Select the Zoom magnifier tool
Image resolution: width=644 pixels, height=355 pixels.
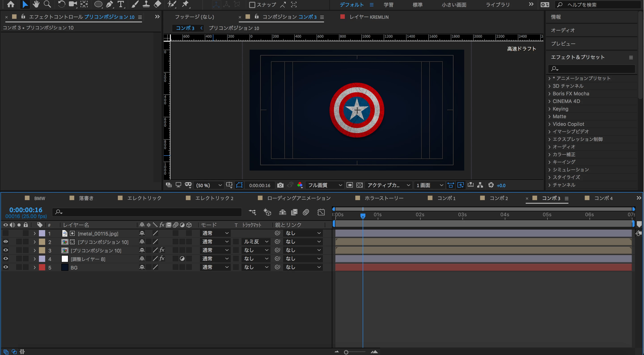47,4
